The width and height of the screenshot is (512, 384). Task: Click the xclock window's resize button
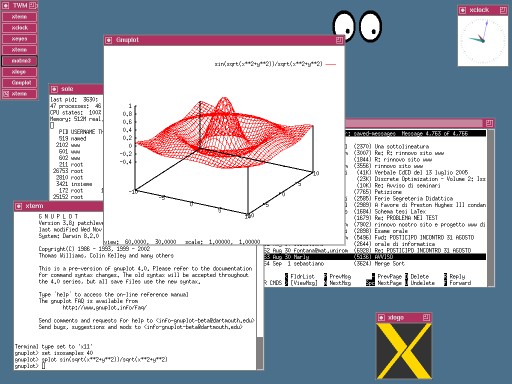click(503, 10)
